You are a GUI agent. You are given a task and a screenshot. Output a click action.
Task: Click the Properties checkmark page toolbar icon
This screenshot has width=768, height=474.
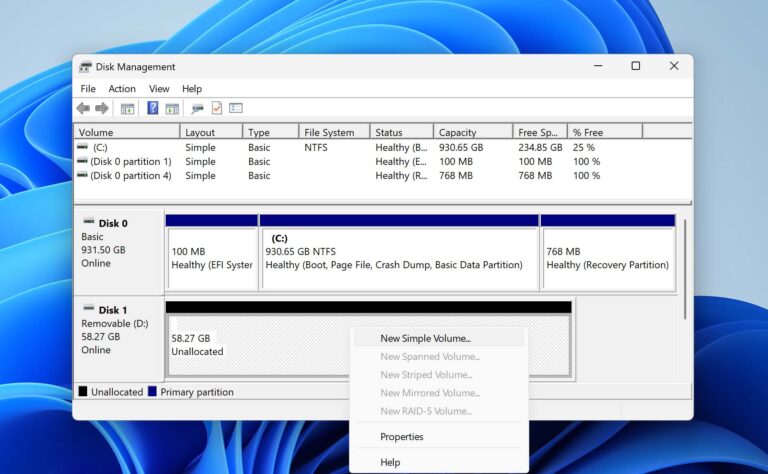[216, 108]
